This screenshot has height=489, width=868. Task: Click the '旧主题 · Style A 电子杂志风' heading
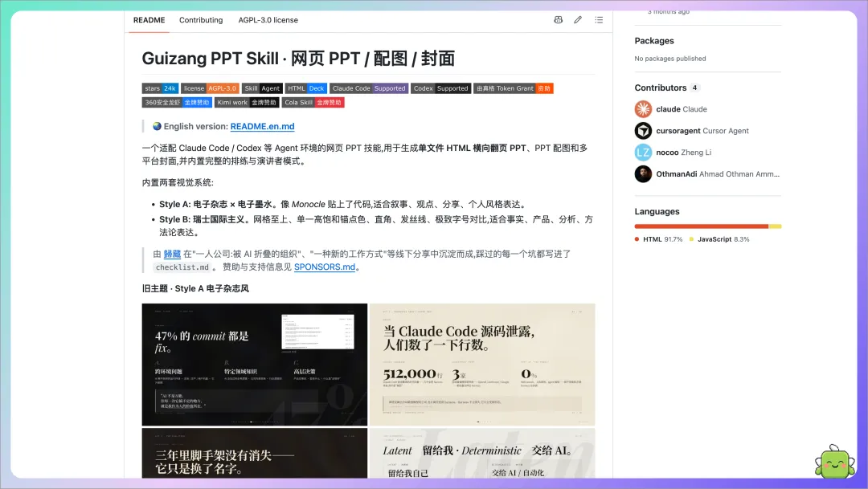tap(195, 289)
